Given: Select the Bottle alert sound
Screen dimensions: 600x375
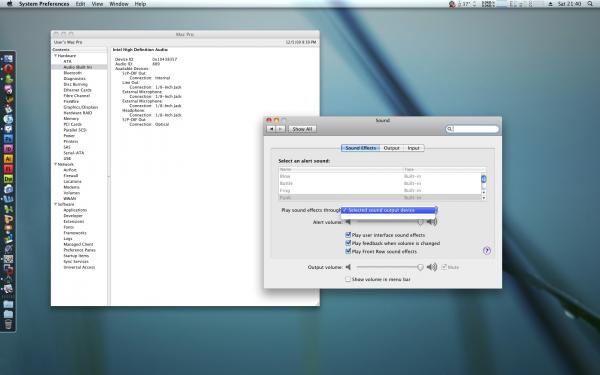Looking at the screenshot, I should 380,183.
